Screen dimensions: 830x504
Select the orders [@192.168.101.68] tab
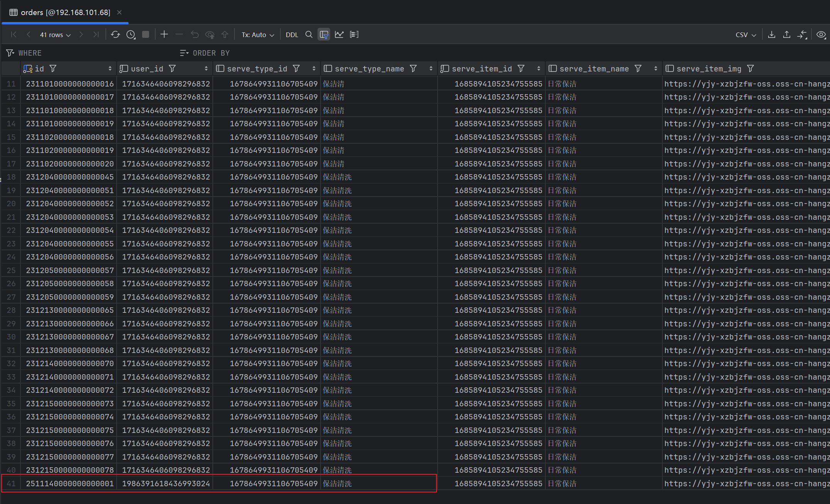65,12
